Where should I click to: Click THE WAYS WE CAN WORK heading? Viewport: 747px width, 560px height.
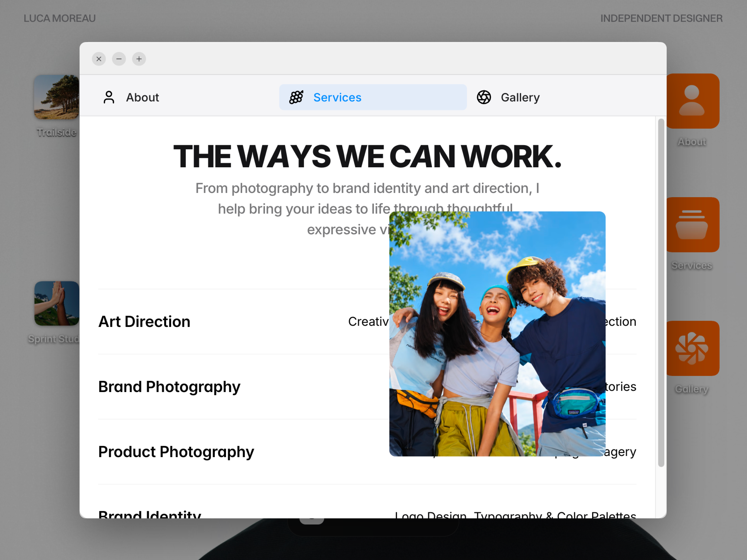pyautogui.click(x=367, y=156)
